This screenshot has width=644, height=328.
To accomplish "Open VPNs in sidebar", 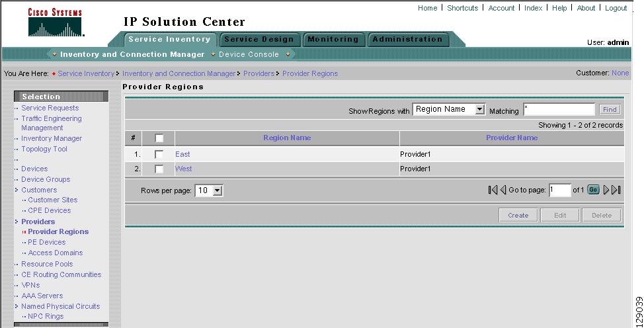I will pos(31,285).
